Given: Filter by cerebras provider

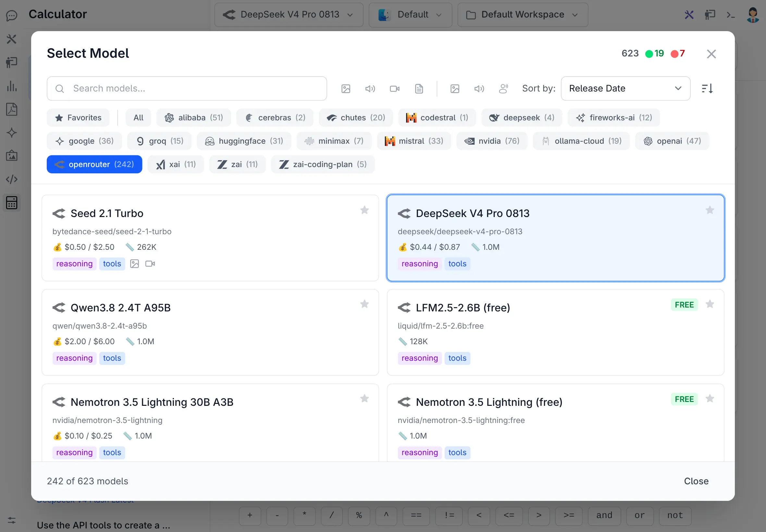Looking at the screenshot, I should coord(275,118).
